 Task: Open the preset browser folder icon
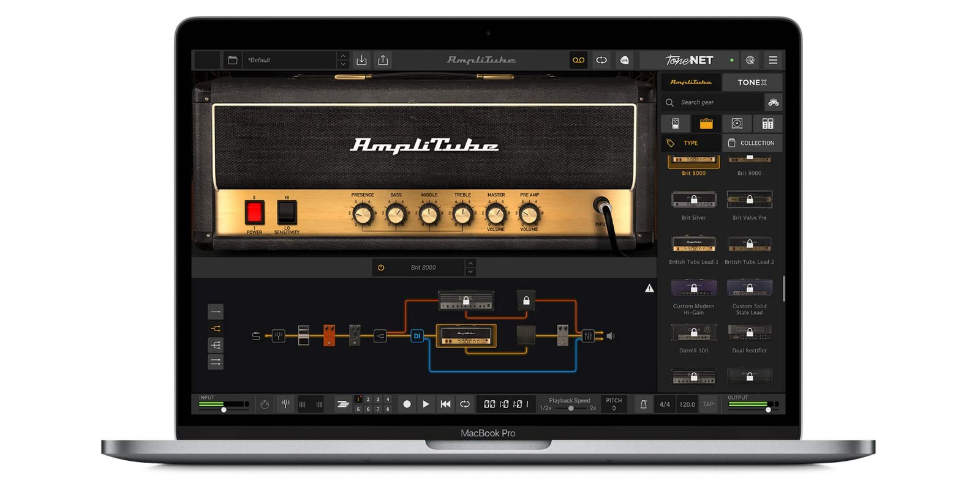click(x=232, y=60)
